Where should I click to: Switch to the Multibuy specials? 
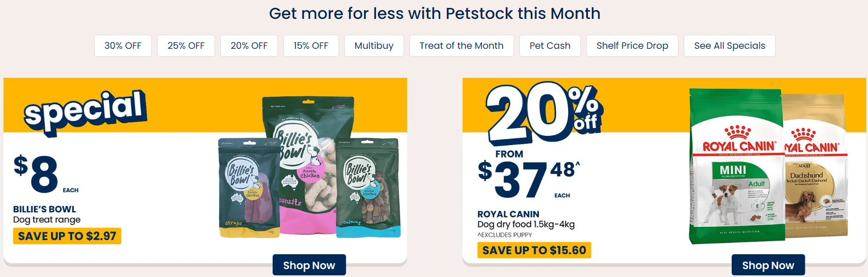tap(374, 46)
